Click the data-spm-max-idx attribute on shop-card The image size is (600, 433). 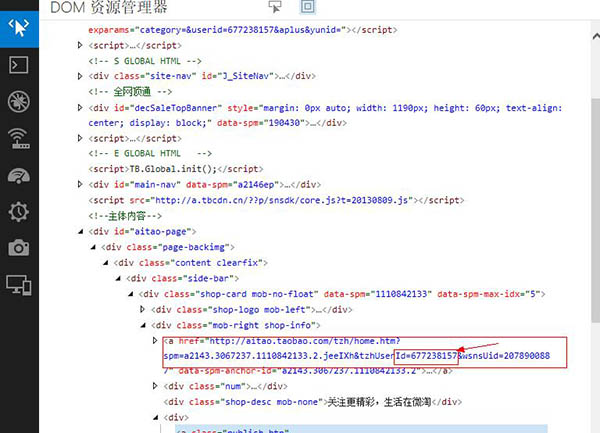pos(489,294)
